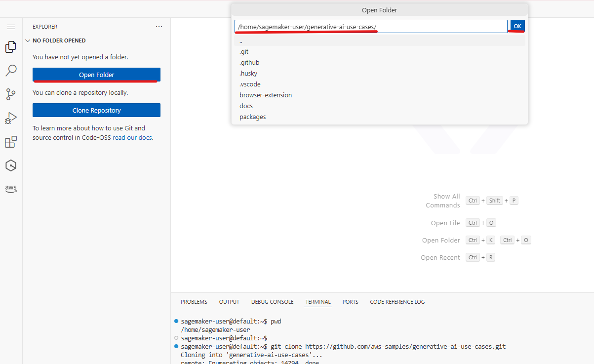Viewport: 594px width, 364px height.
Task: Select the parent directory '..' entry
Action: [x=380, y=41]
